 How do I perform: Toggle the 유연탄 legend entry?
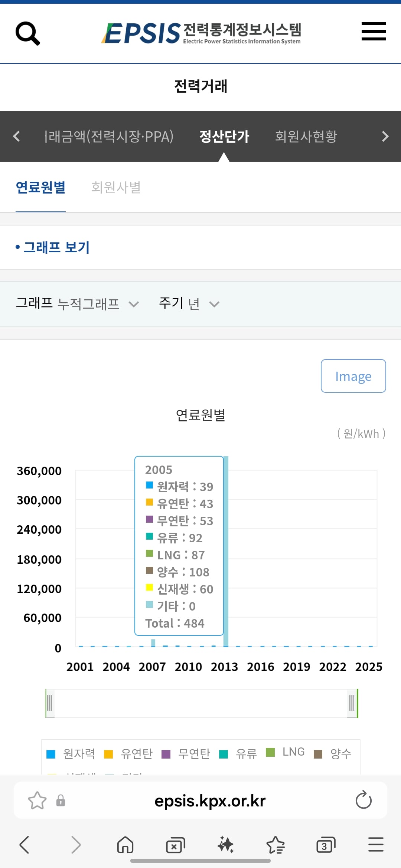[128, 753]
